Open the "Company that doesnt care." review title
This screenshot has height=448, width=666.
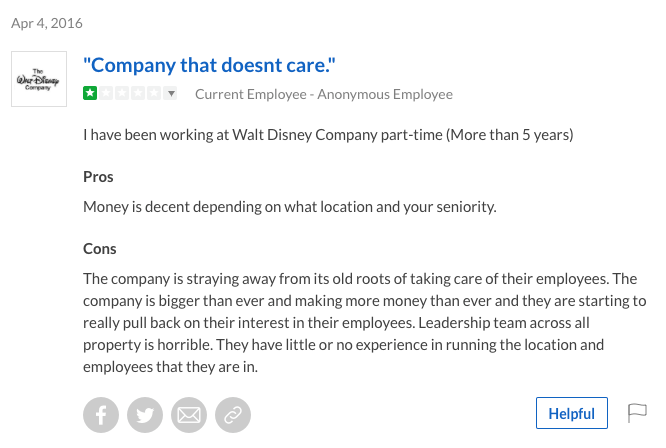(209, 65)
